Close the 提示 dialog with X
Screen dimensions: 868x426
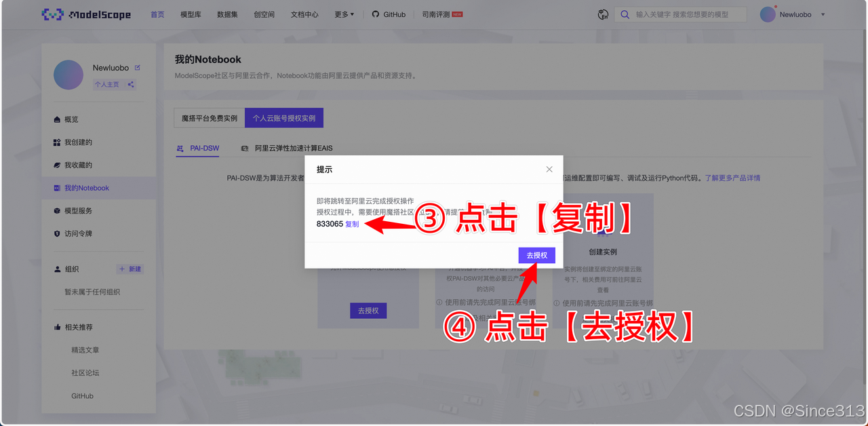(x=549, y=170)
